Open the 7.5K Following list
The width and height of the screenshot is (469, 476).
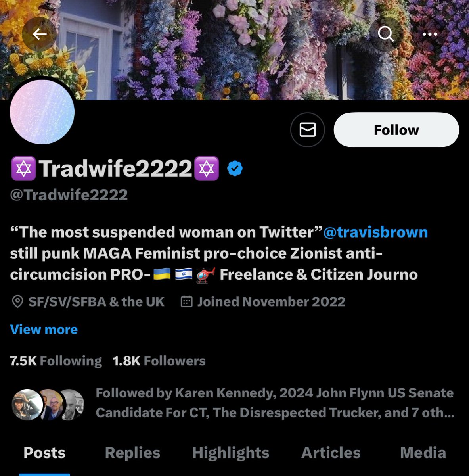[56, 361]
